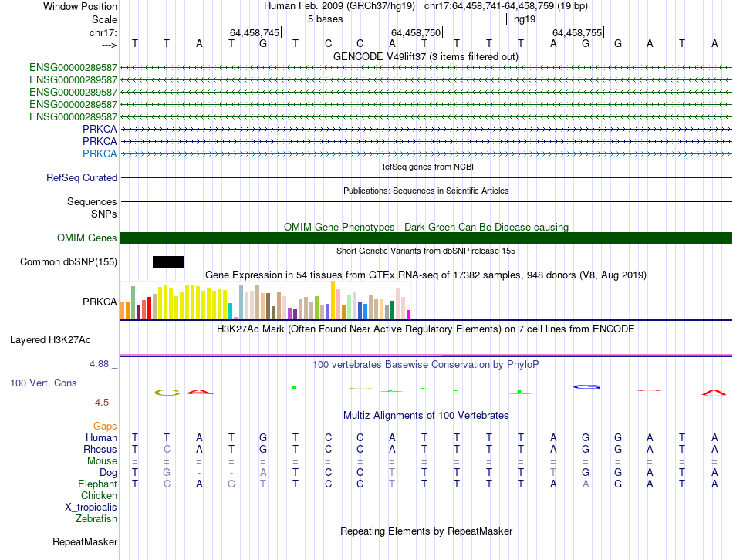The height and width of the screenshot is (560, 733).
Task: Select the 64,458,745 coordinate label
Action: pyautogui.click(x=255, y=32)
